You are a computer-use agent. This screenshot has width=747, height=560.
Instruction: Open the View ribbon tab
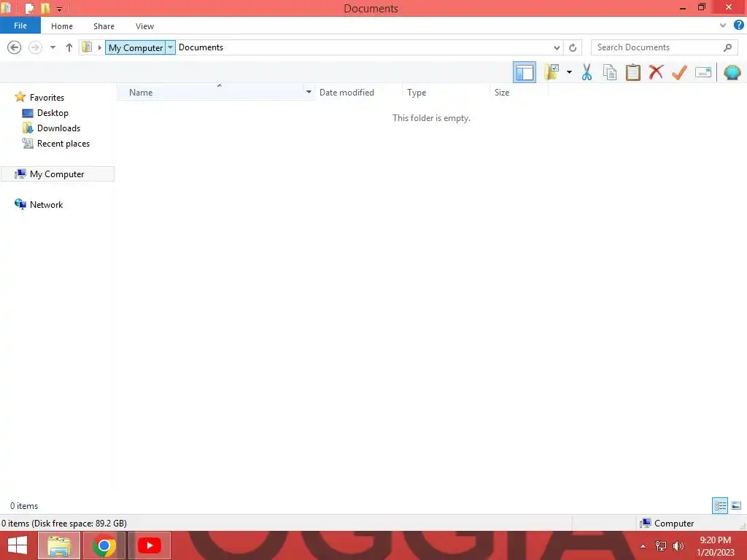144,26
